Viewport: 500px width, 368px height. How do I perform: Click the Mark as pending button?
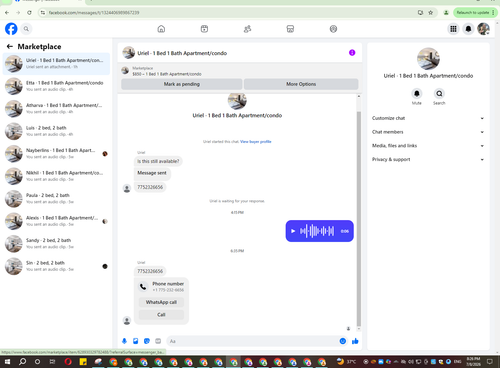pyautogui.click(x=182, y=84)
